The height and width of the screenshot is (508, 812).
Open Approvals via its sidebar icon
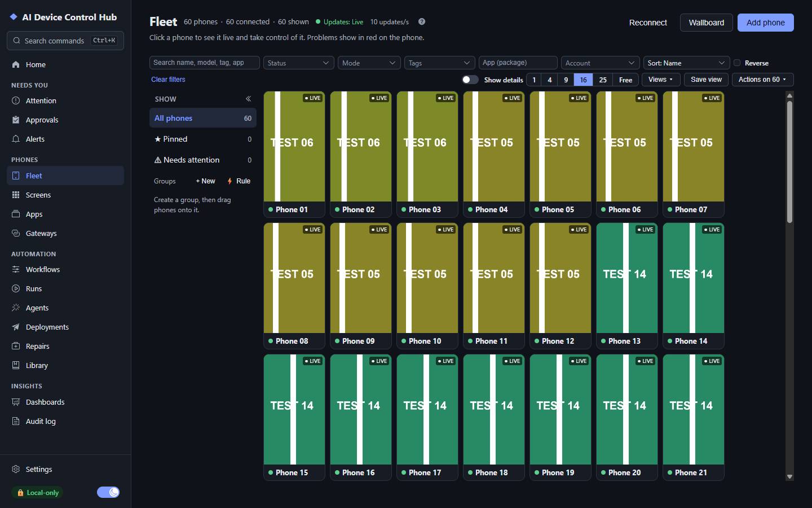(x=16, y=120)
